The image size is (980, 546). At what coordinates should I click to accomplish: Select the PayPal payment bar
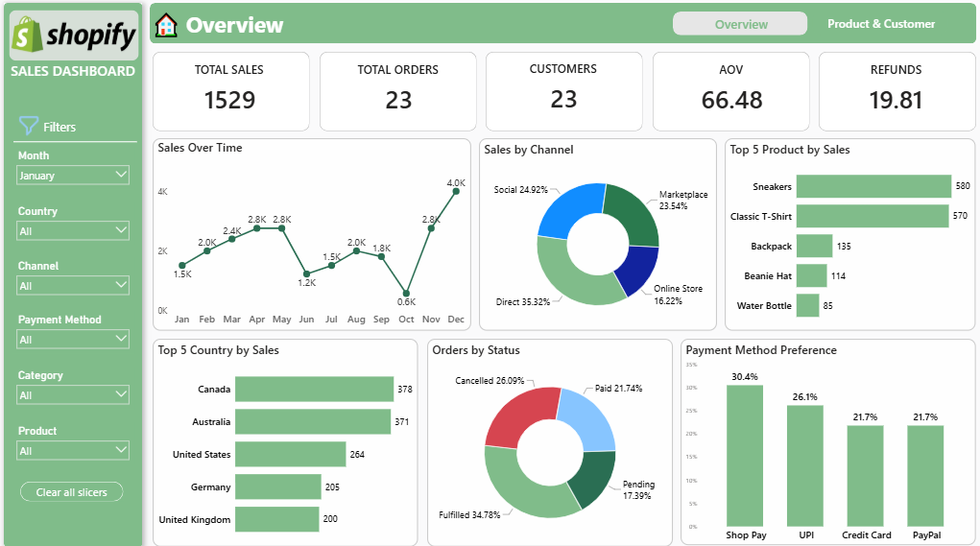pyautogui.click(x=925, y=476)
